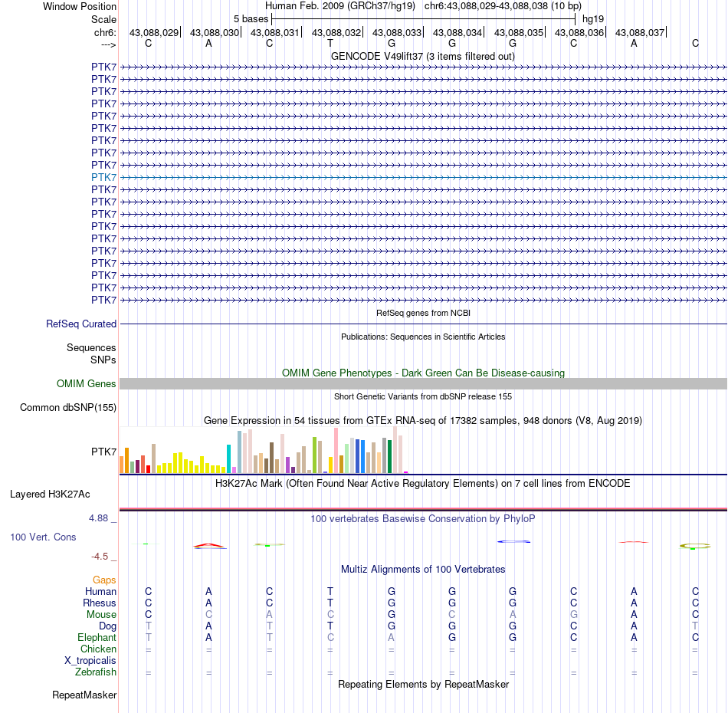This screenshot has height=713, width=728.
Task: Open the 100 Vert. Cons track label
Action: click(43, 537)
